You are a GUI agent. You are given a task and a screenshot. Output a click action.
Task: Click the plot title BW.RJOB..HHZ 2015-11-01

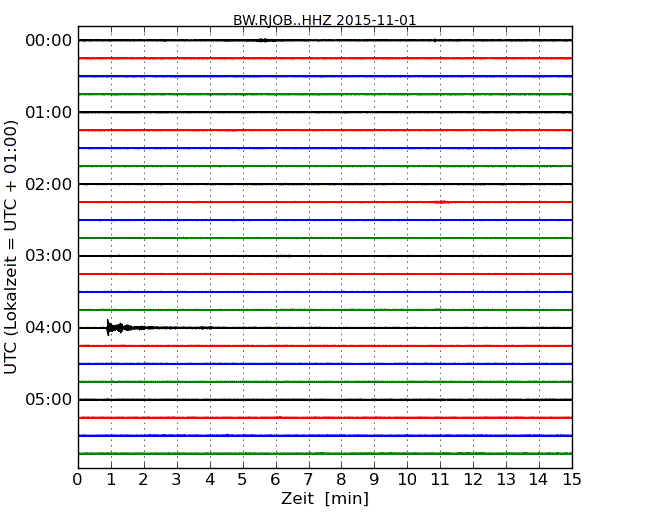[x=324, y=20]
